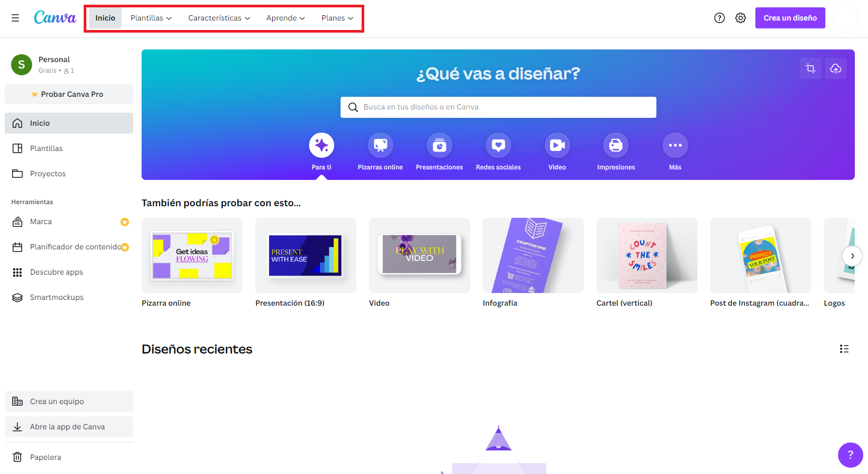Select the Pizarras online category icon
Image resolution: width=868 pixels, height=474 pixels.
pos(381,145)
